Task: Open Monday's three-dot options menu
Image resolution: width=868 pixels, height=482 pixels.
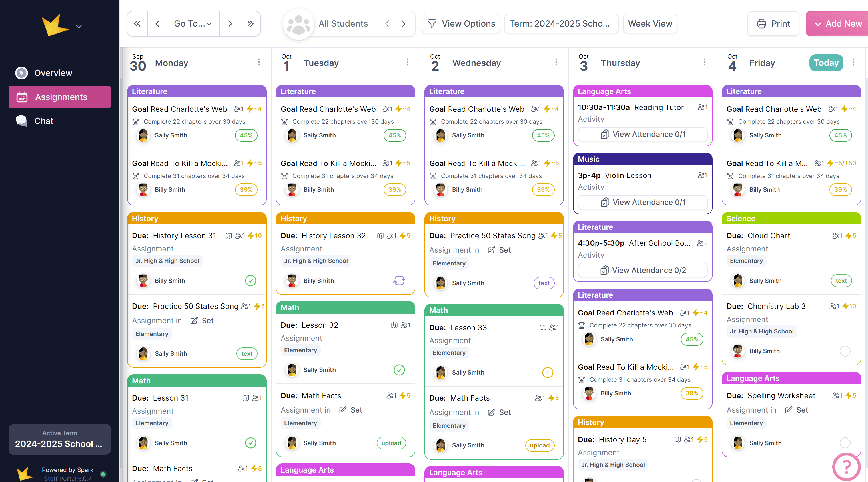Action: [x=259, y=62]
